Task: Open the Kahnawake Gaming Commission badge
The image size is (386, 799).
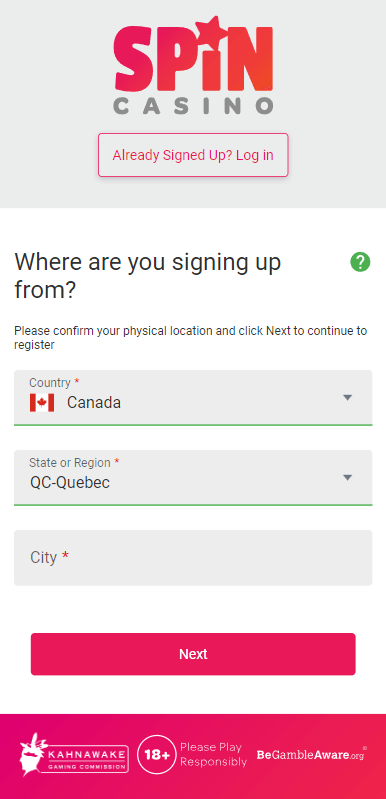Action: pos(74,755)
